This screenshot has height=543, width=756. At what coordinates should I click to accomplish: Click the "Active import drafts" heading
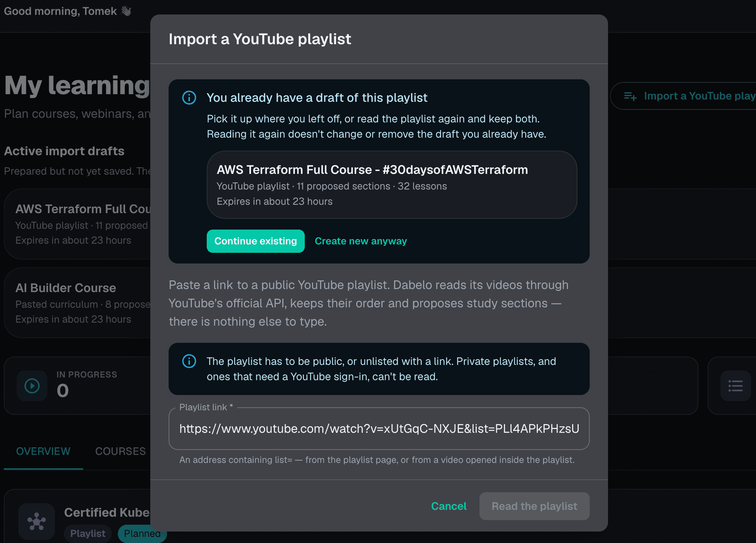[x=64, y=151]
